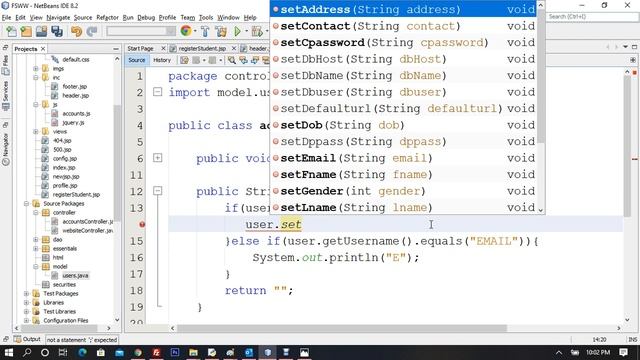Open Outlook from the taskbar
Screen dimensions: 640x360
[x=249, y=352]
